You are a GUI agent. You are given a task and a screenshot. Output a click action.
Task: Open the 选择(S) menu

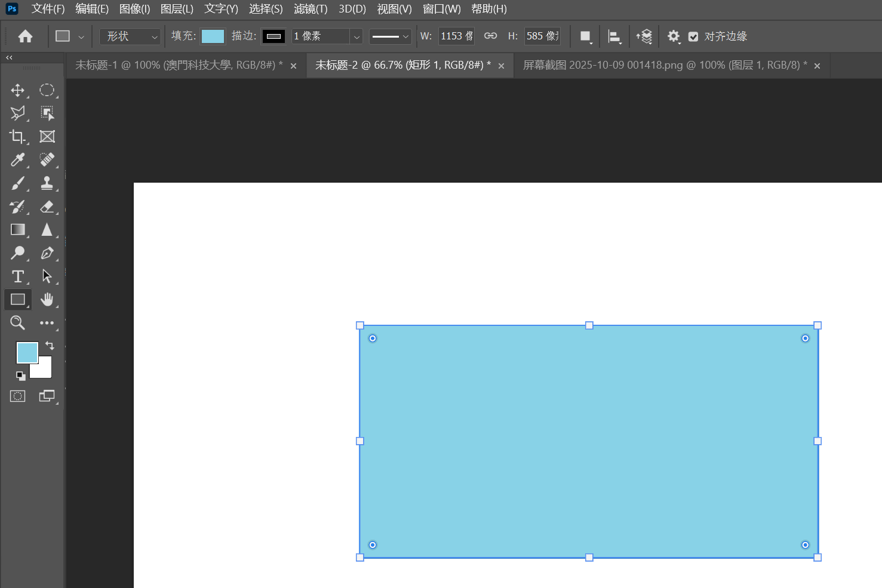(266, 9)
